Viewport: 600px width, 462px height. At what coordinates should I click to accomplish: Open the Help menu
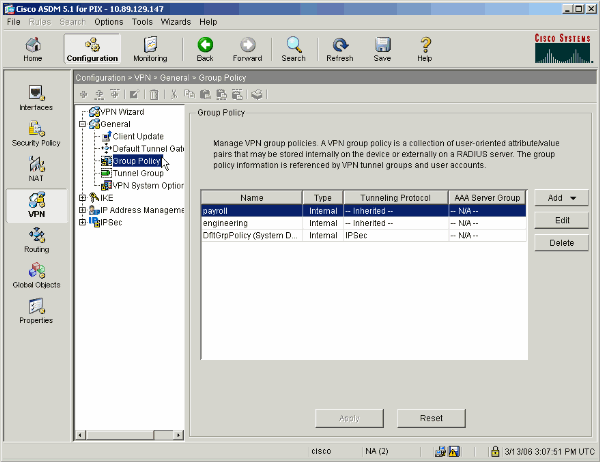(208, 22)
